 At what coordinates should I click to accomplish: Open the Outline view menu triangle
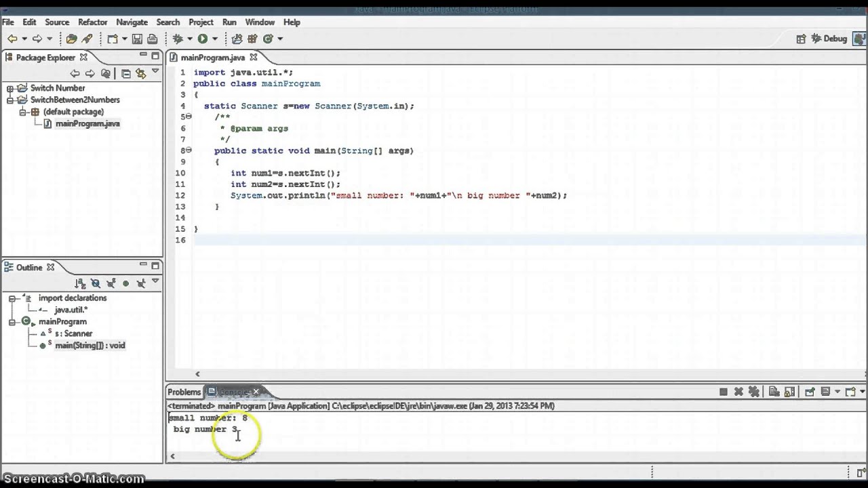point(155,281)
